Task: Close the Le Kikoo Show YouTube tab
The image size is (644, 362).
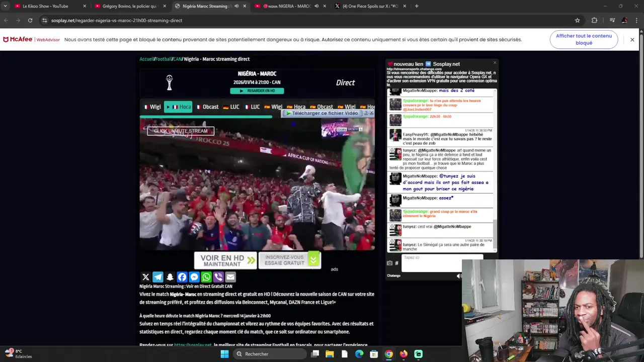Action: coord(85,6)
